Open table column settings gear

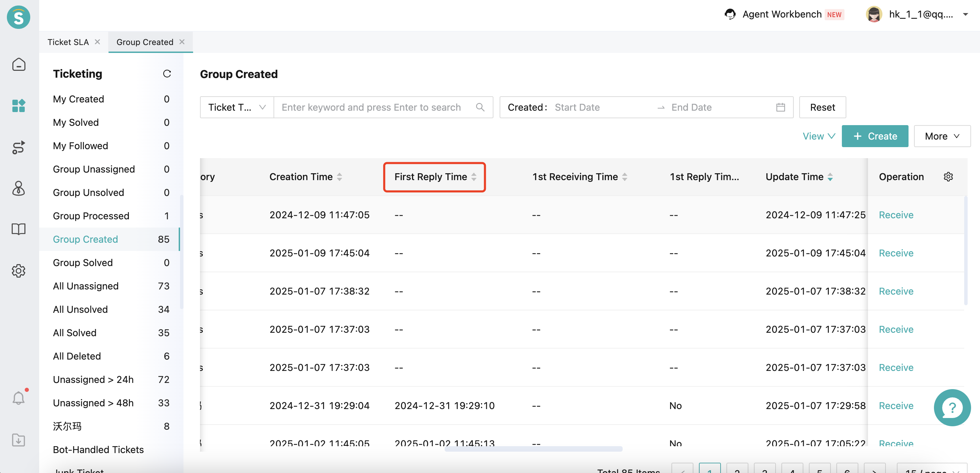[x=948, y=177]
